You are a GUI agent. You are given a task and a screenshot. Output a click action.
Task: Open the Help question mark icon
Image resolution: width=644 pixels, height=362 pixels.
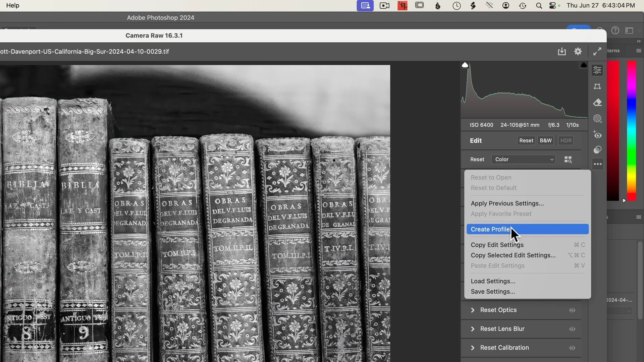[x=615, y=30]
